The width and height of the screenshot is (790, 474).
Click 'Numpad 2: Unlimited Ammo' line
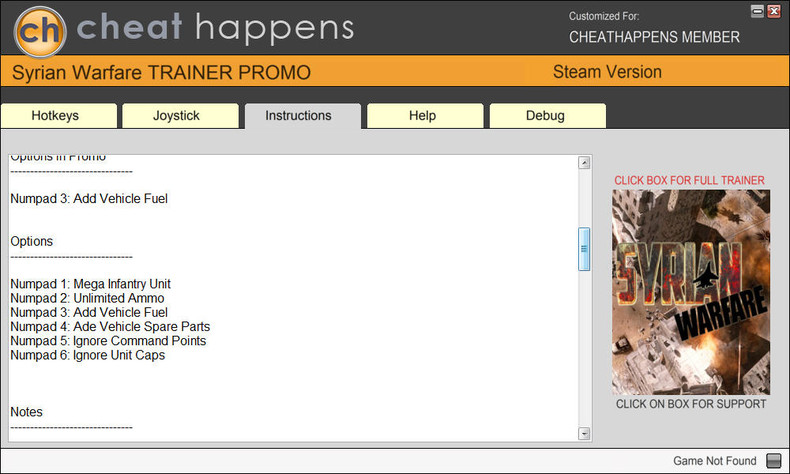[88, 298]
